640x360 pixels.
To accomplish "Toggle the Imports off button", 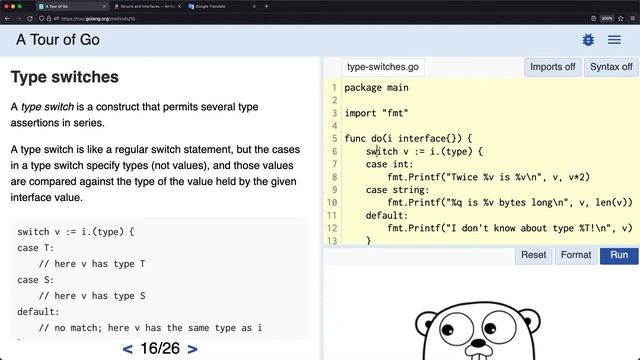I will (x=553, y=67).
